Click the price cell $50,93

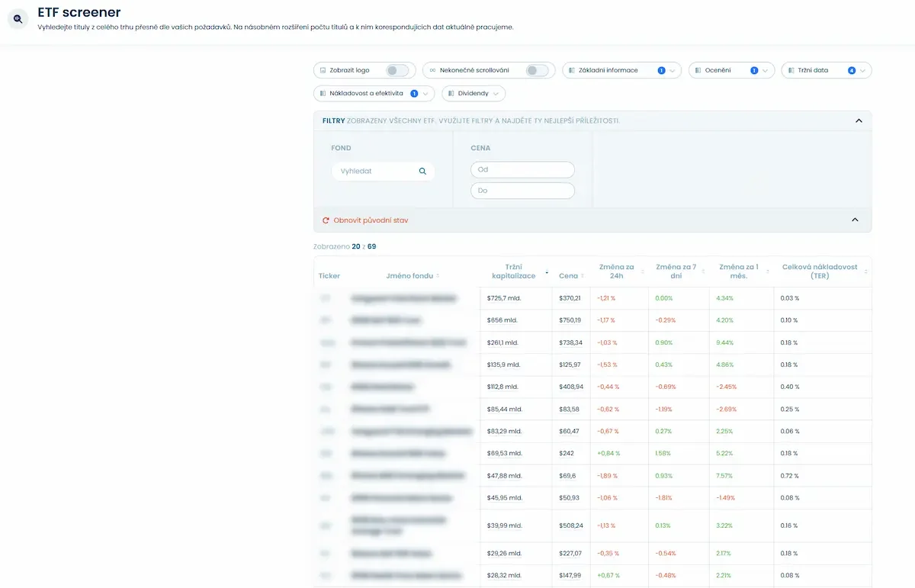click(569, 497)
